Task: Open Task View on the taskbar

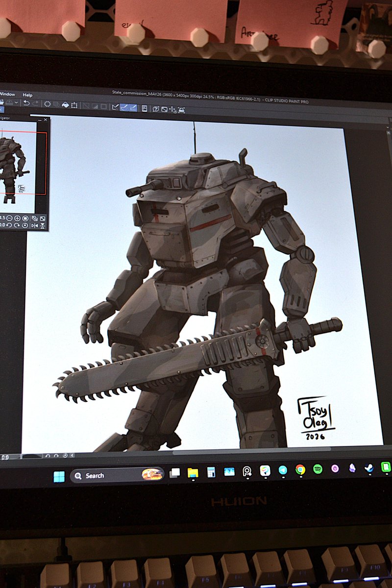Action: point(174,472)
